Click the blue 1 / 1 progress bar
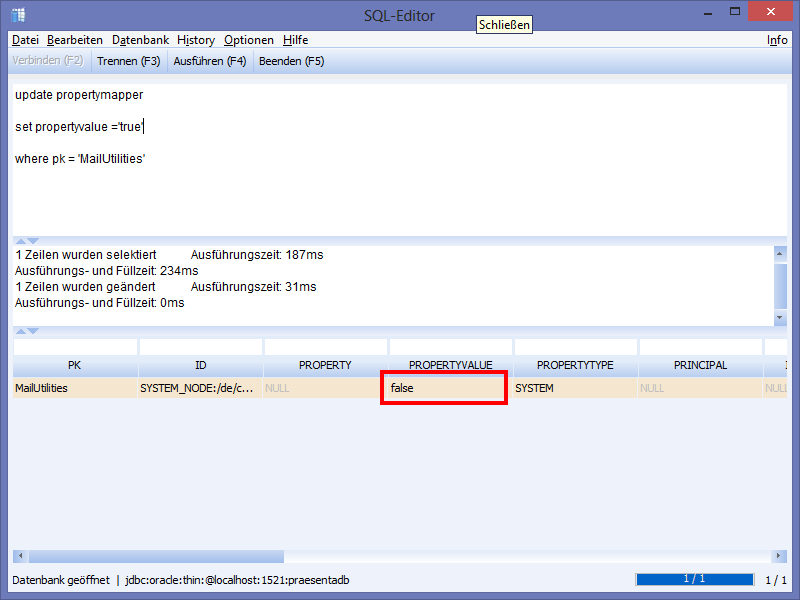This screenshot has height=600, width=800. click(694, 580)
